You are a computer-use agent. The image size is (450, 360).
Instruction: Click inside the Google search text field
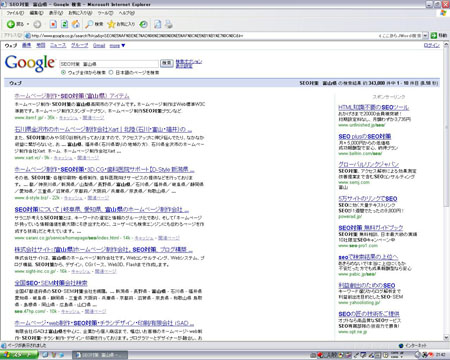109,64
